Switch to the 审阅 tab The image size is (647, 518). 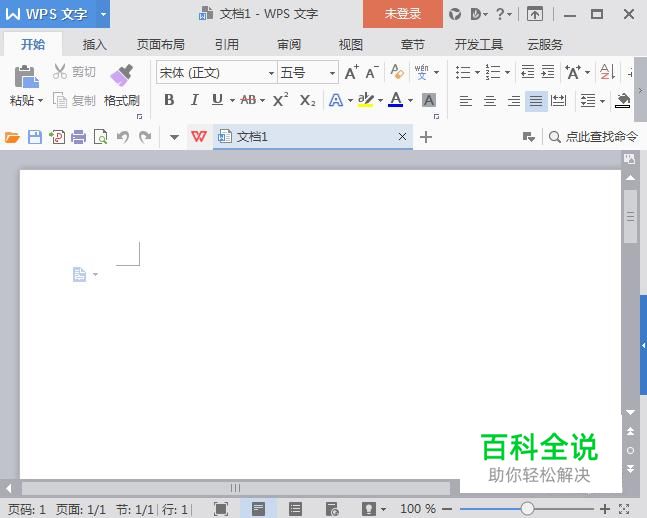click(x=289, y=44)
